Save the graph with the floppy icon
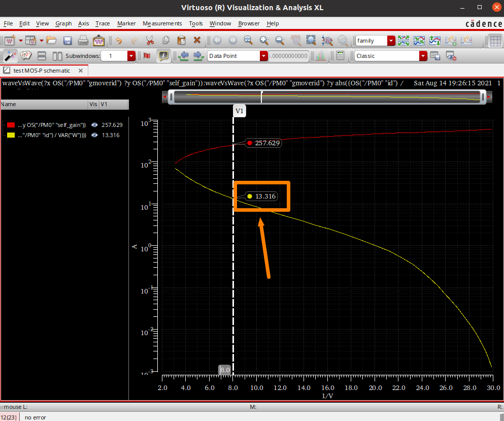This screenshot has height=421, width=504. pyautogui.click(x=67, y=41)
